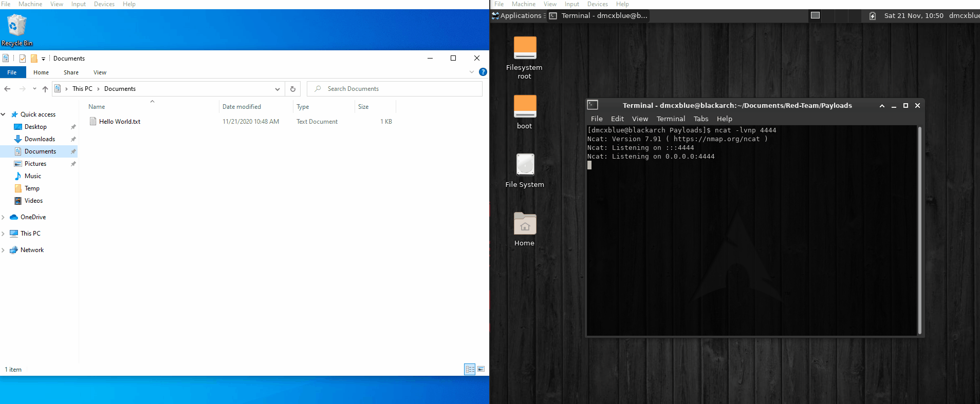The width and height of the screenshot is (980, 404).
Task: Open Pictures in Quick access
Action: pos(35,164)
